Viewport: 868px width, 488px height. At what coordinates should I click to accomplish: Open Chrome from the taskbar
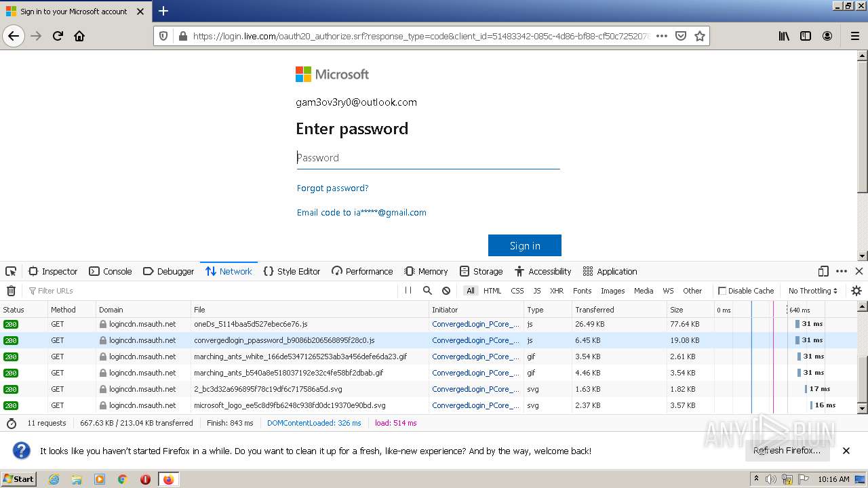(122, 479)
